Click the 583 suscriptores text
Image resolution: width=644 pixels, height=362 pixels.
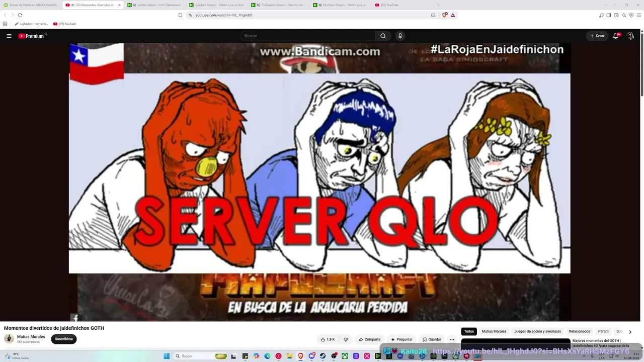(x=28, y=342)
